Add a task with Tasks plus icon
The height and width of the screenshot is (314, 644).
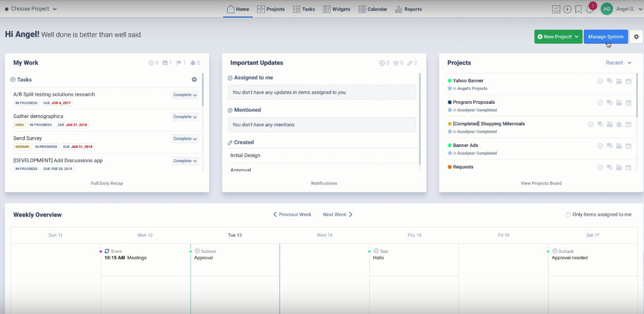194,79
